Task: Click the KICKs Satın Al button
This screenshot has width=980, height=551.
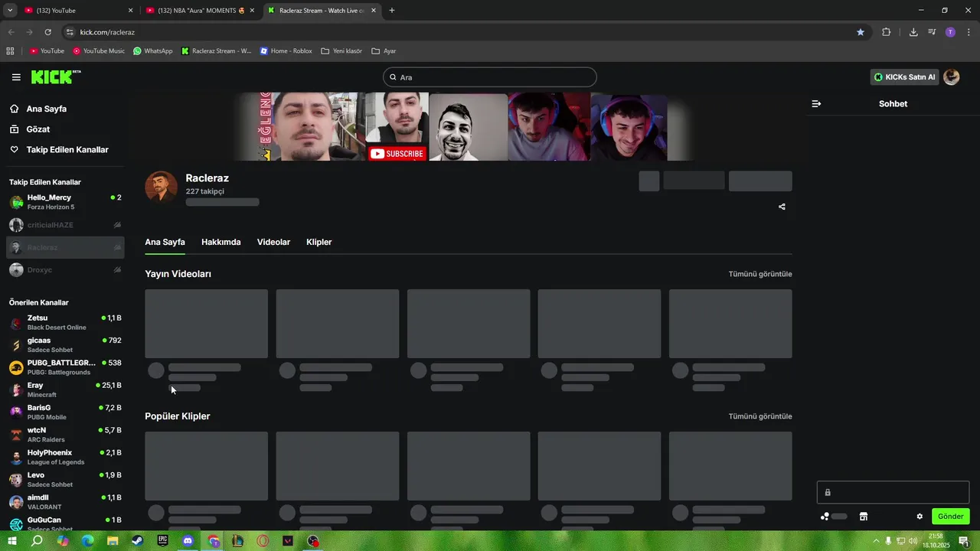Action: pos(905,77)
